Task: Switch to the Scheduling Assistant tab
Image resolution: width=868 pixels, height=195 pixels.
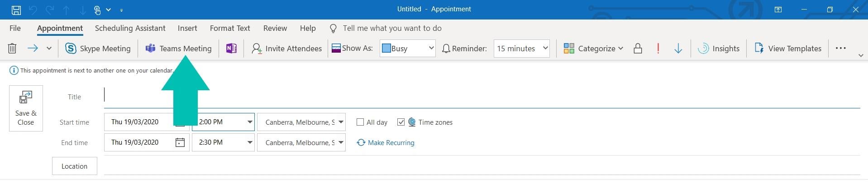Action: click(x=130, y=28)
